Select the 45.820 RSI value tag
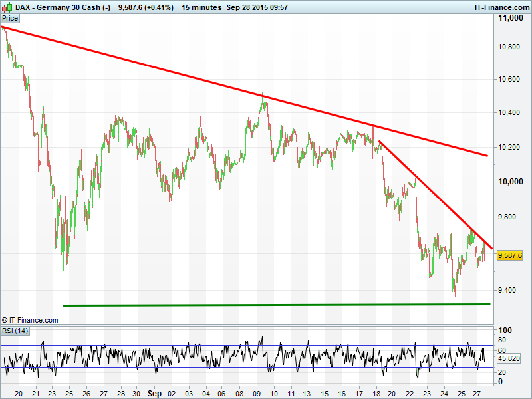This screenshot has width=532, height=399. 509,358
